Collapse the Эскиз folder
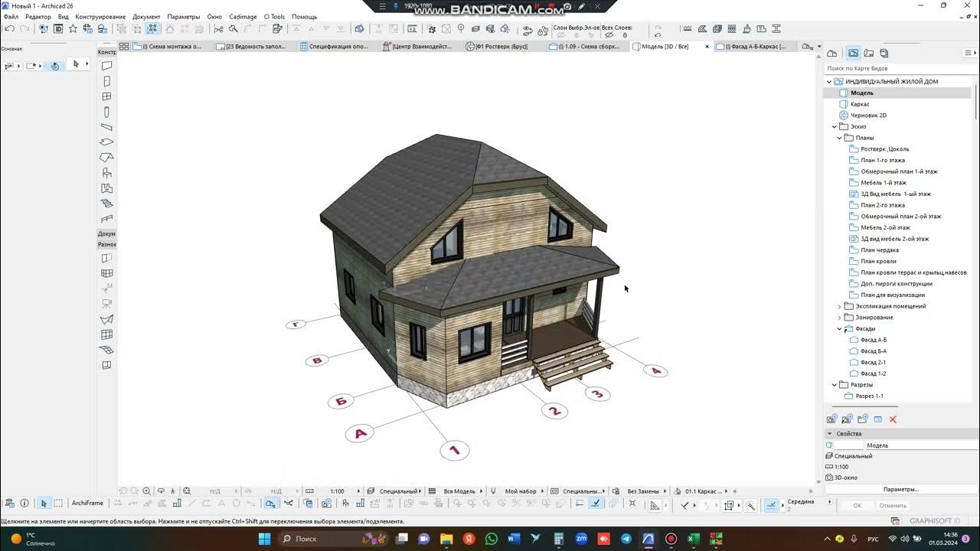The height and width of the screenshot is (551, 980). point(835,126)
